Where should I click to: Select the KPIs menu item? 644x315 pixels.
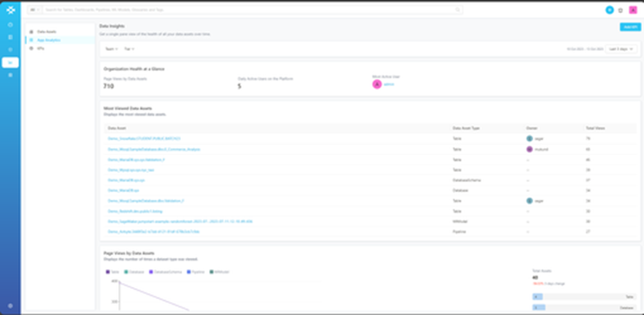[x=41, y=48]
